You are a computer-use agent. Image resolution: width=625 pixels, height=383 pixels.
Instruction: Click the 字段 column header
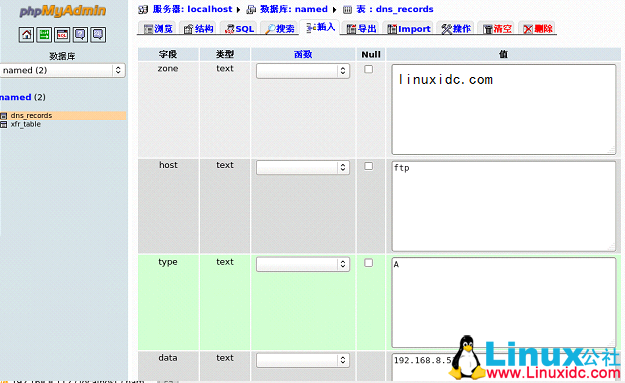[x=168, y=55]
